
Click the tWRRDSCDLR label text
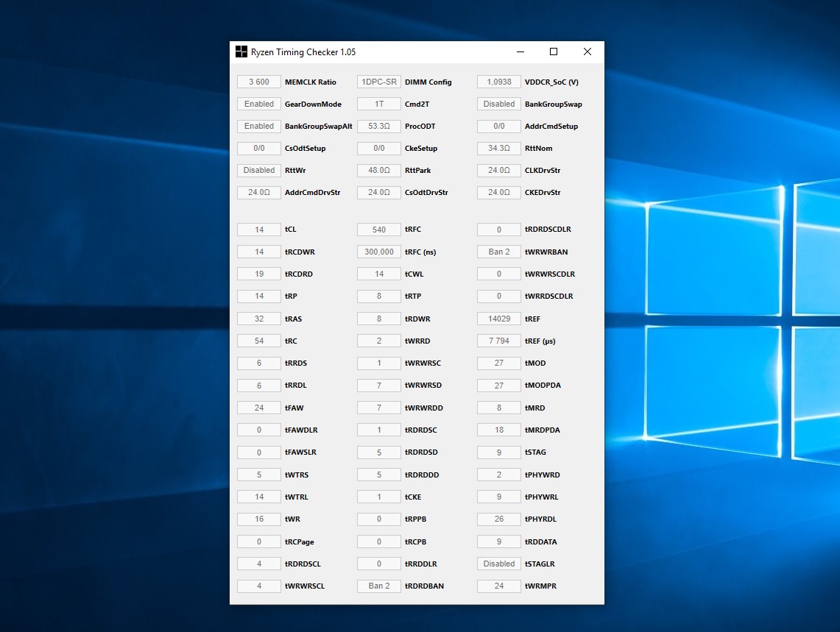[549, 296]
